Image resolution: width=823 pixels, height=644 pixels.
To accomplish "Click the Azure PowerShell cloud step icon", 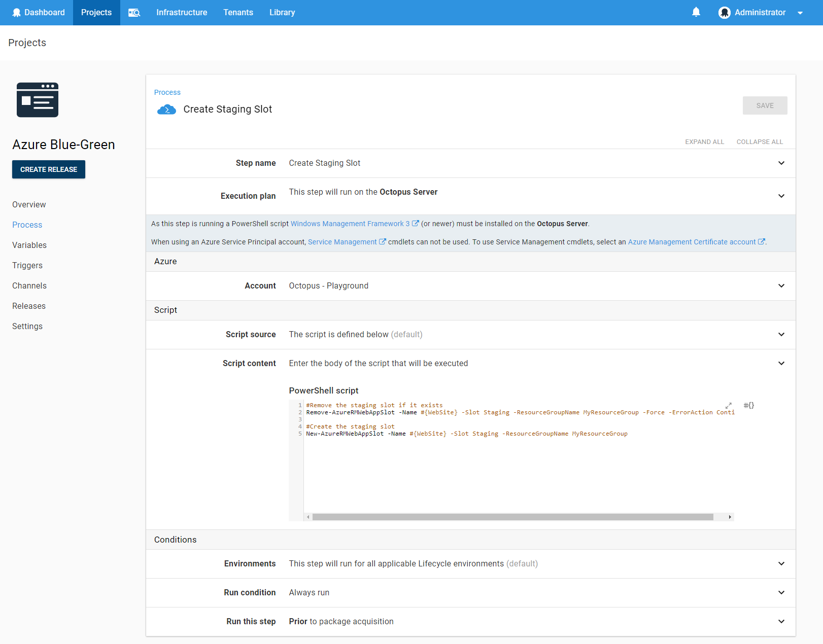I will (x=166, y=110).
